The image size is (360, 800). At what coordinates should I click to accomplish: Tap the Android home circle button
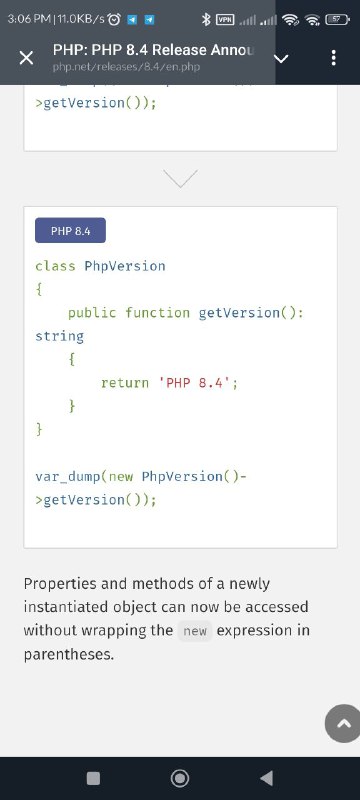click(179, 778)
